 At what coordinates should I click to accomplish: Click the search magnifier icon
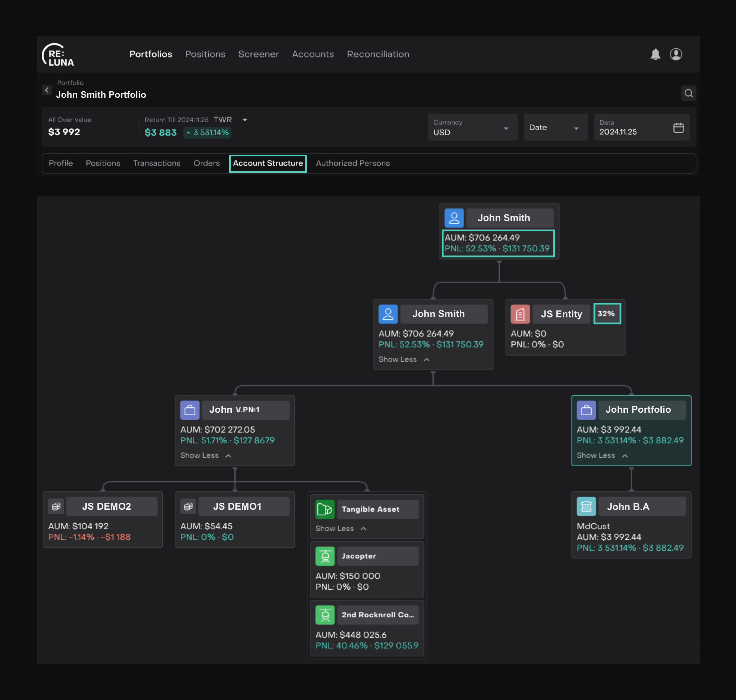(689, 93)
